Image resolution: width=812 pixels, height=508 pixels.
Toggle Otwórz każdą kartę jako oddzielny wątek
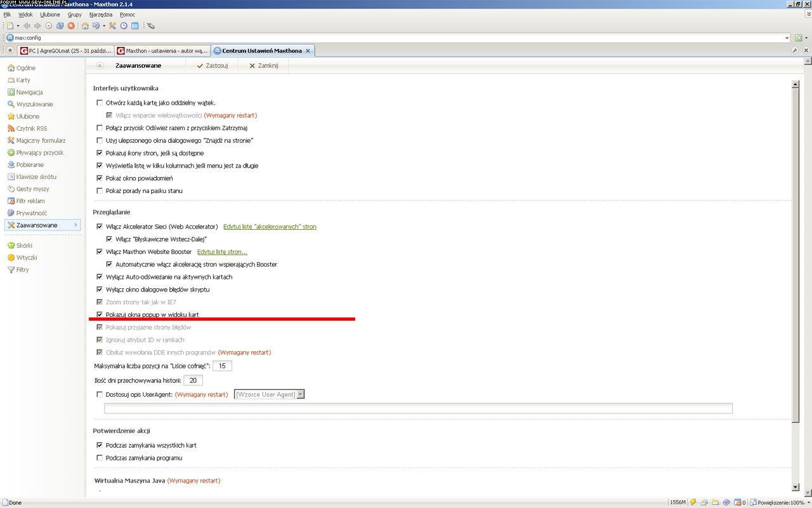pyautogui.click(x=99, y=102)
